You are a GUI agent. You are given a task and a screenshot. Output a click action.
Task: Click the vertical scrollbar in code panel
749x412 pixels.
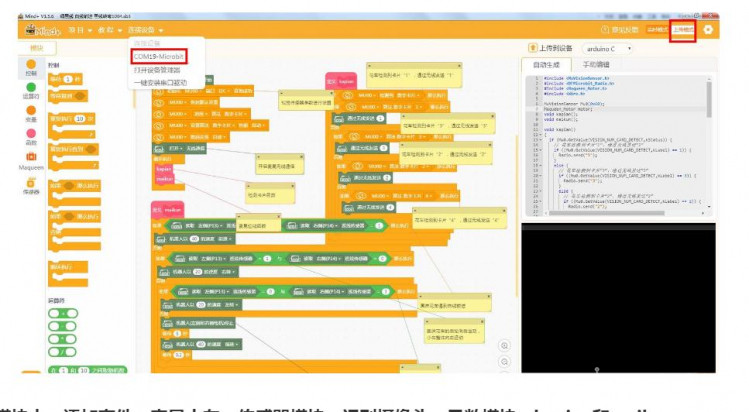tap(709, 99)
